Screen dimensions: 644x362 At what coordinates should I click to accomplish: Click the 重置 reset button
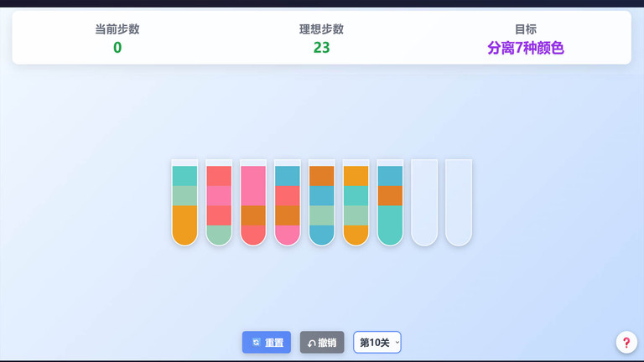point(267,342)
